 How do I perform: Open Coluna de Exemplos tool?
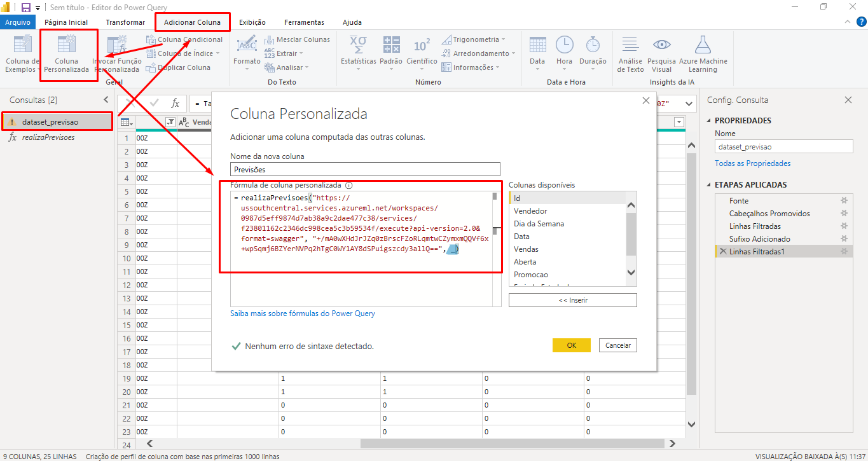[22, 54]
